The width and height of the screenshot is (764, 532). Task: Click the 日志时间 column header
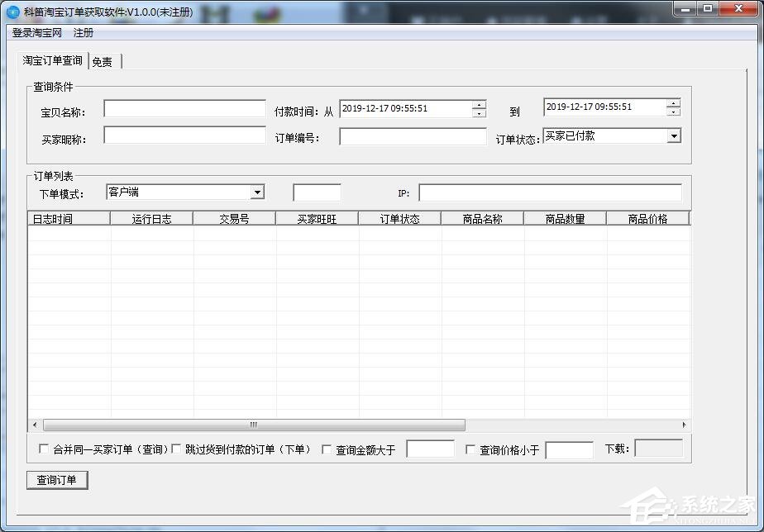[x=69, y=219]
